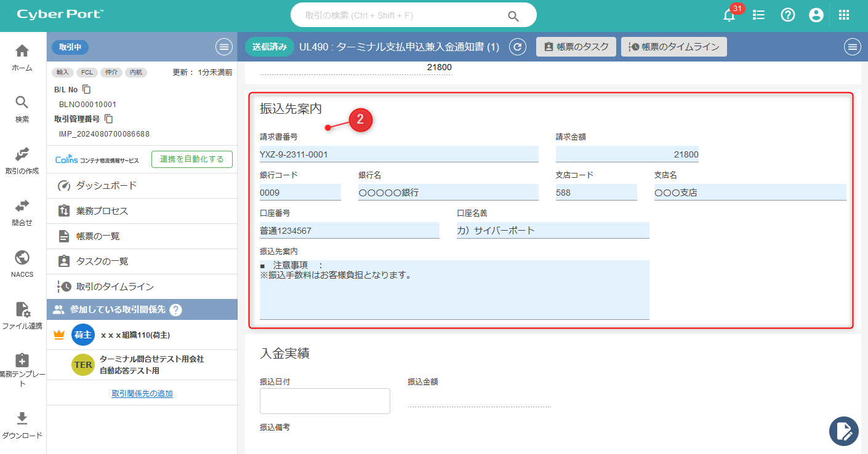868x454 pixels.
Task: Click the 振込日付 input field
Action: click(325, 401)
